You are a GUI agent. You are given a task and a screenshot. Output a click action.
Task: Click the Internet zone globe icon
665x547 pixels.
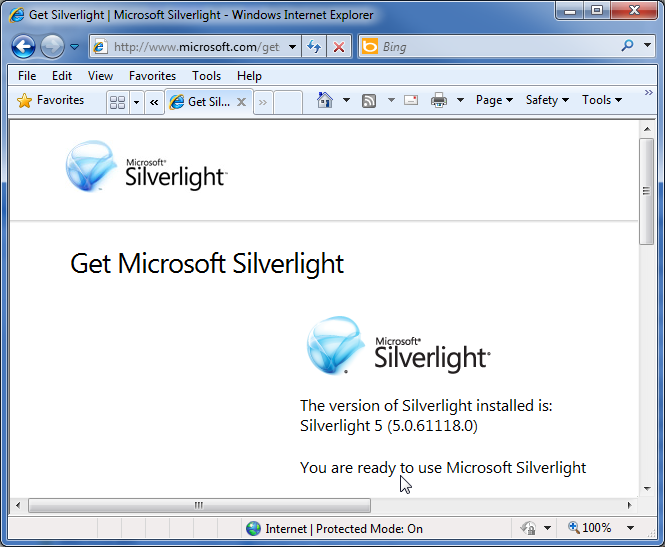point(254,528)
